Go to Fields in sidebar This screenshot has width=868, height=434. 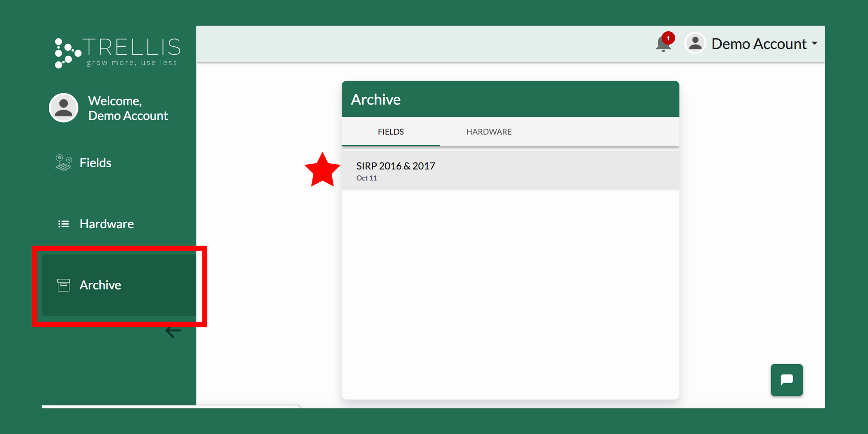[x=95, y=163]
